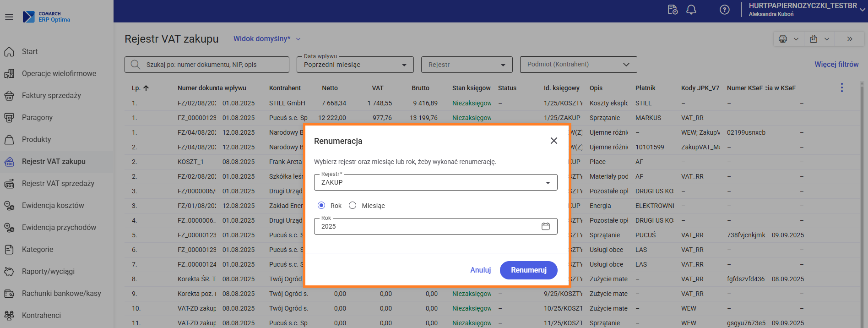
Task: Close the Renumeracja dialog
Action: [x=553, y=141]
